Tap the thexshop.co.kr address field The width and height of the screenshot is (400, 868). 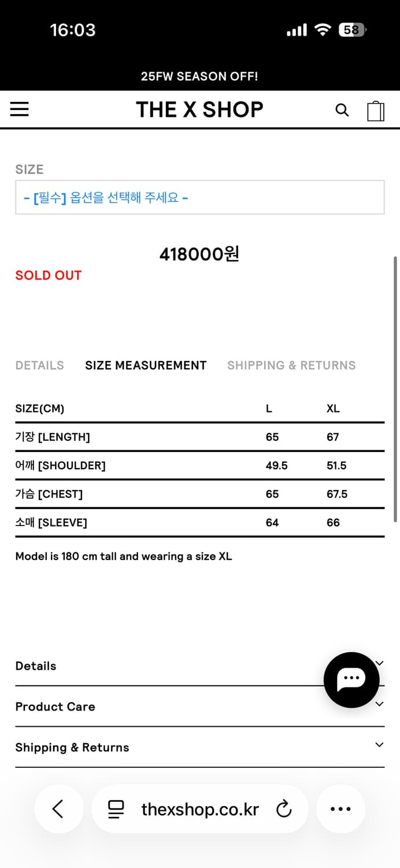pyautogui.click(x=200, y=809)
